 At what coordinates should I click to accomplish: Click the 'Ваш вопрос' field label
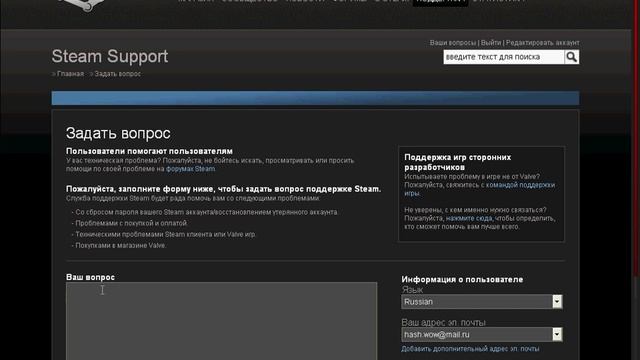[91, 277]
